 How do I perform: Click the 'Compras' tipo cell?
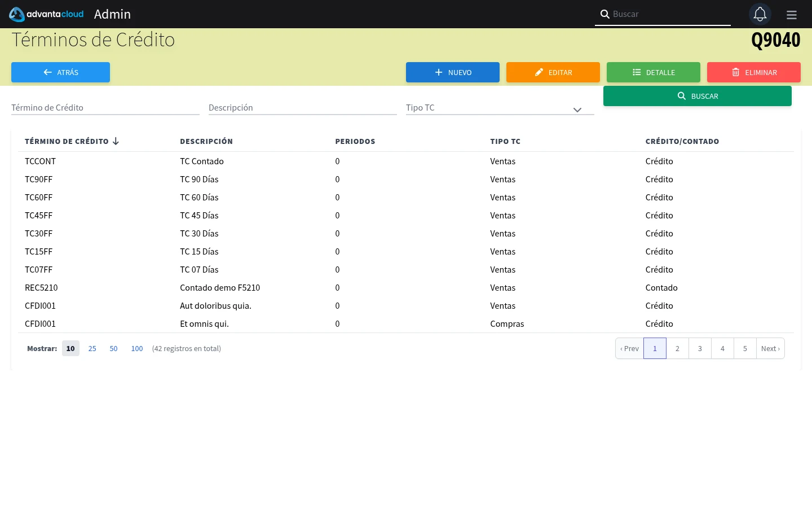(507, 323)
